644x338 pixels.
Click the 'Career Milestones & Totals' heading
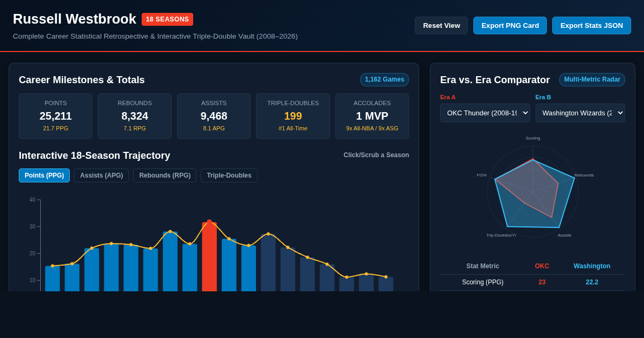pyautogui.click(x=82, y=80)
